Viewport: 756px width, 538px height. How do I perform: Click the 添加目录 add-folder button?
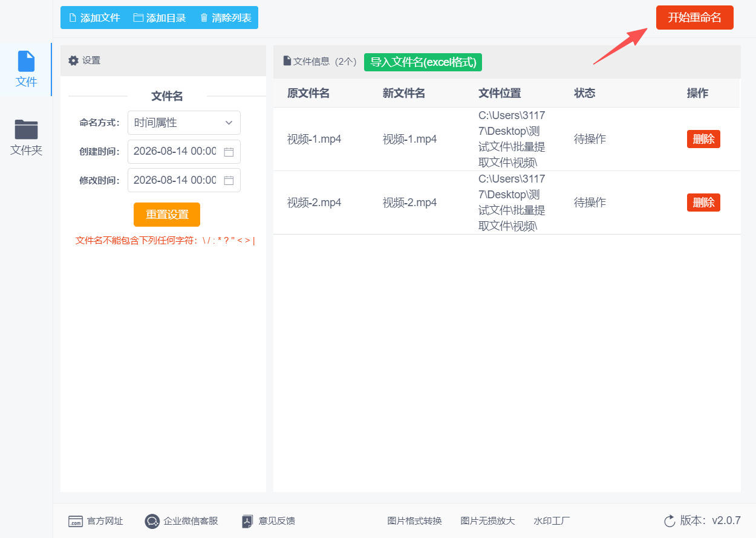click(160, 18)
